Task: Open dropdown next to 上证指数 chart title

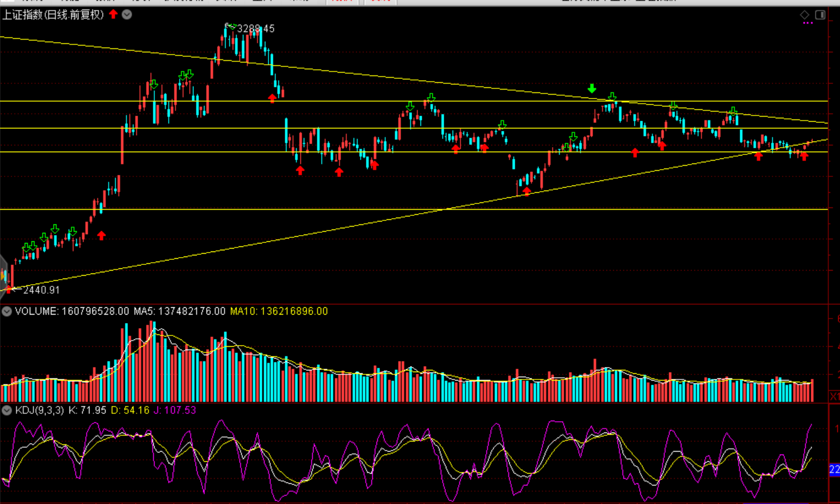Action: point(127,15)
